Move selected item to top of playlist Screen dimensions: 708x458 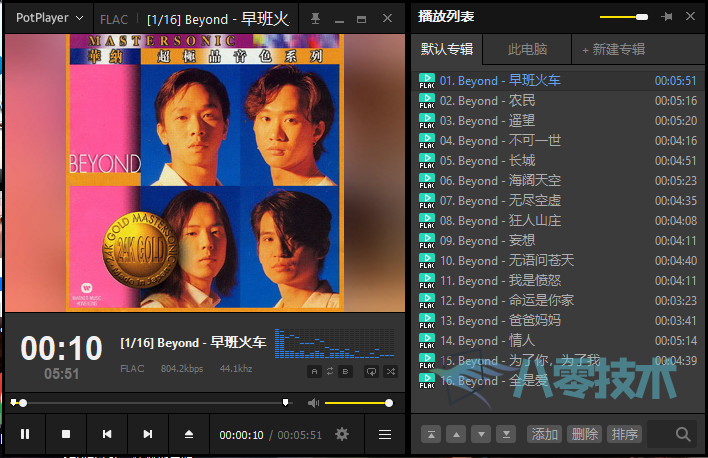(x=431, y=435)
